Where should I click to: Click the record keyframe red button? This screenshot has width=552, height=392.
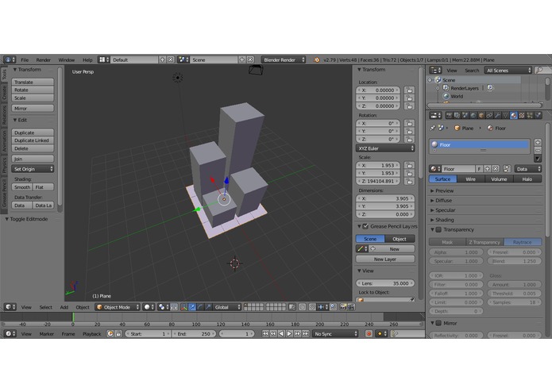coord(369,333)
